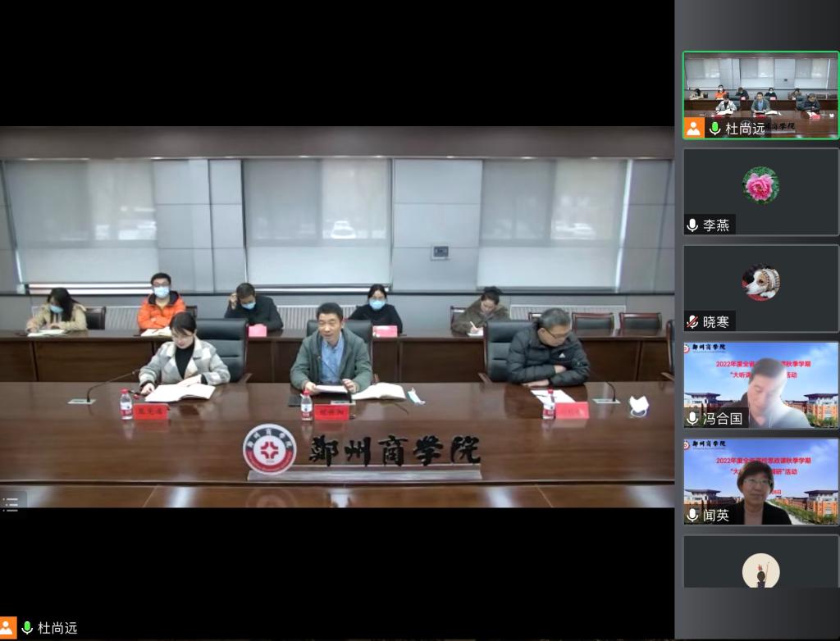Click the muted microphone icon beside 晓寒
This screenshot has height=641, width=840.
693,321
